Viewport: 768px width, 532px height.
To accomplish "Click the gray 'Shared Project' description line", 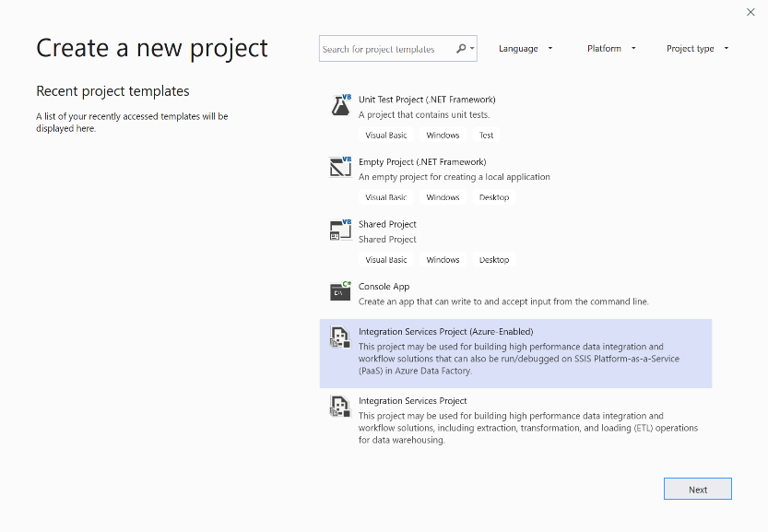I will tap(387, 239).
